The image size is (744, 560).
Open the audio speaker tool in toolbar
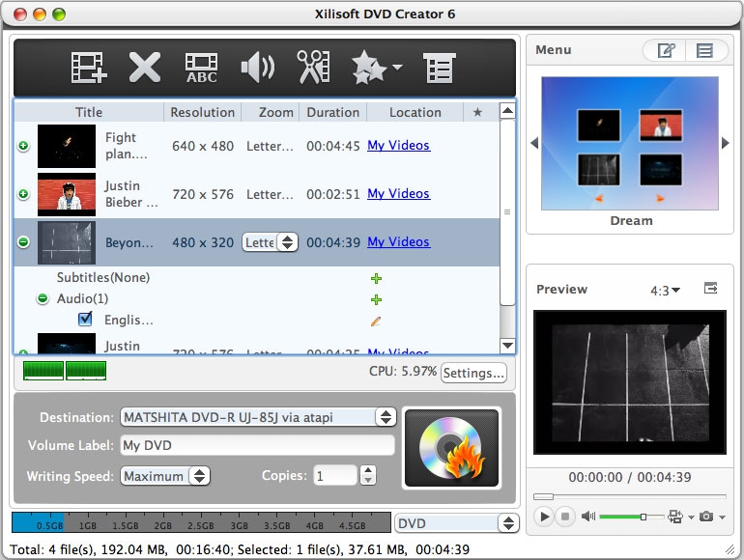257,68
